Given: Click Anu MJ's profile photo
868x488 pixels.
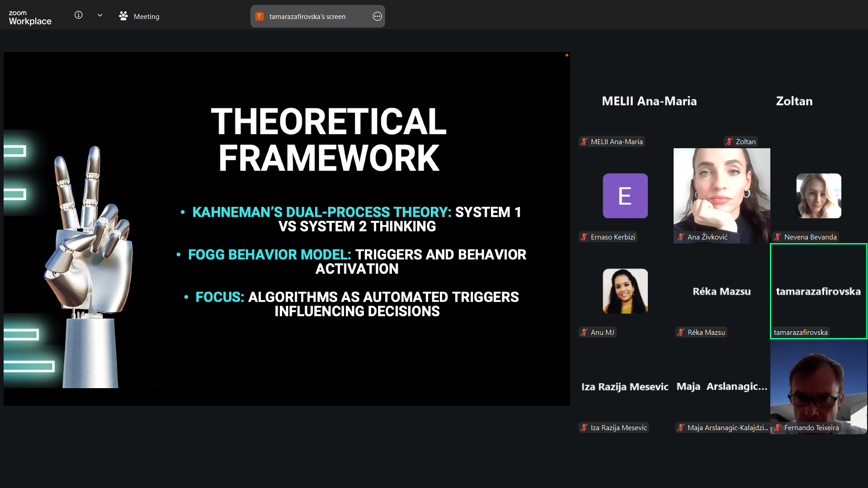Looking at the screenshot, I should 625,291.
